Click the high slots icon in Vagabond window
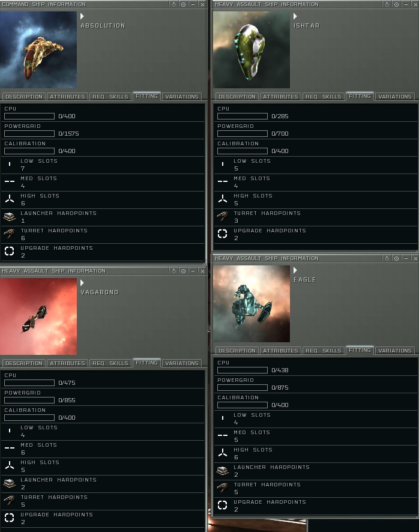 click(x=10, y=465)
